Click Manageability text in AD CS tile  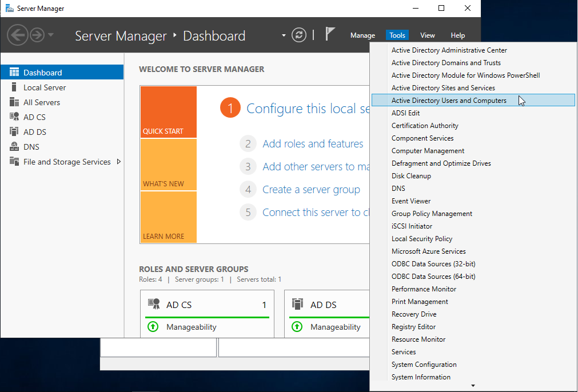tap(192, 327)
